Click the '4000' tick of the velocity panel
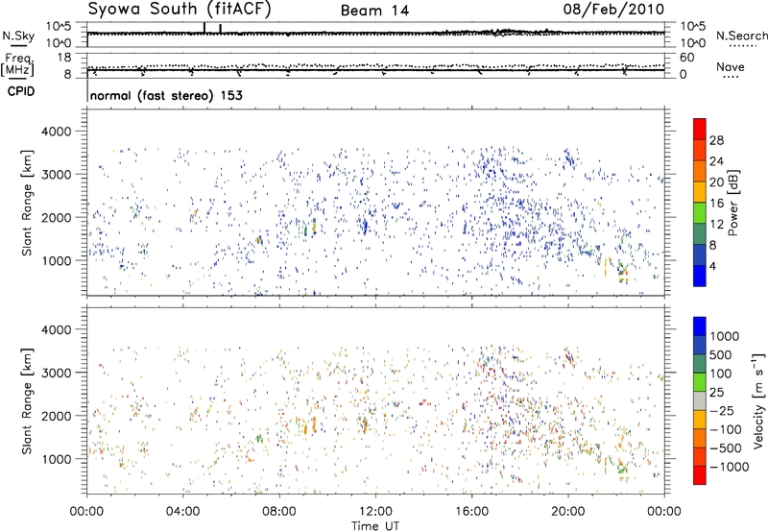768x532 pixels. pos(56,329)
